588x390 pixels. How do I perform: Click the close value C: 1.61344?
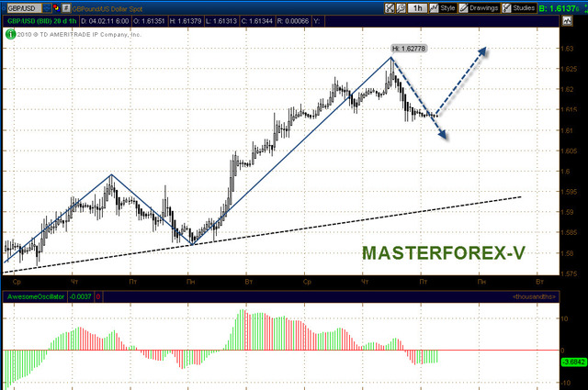[x=257, y=21]
